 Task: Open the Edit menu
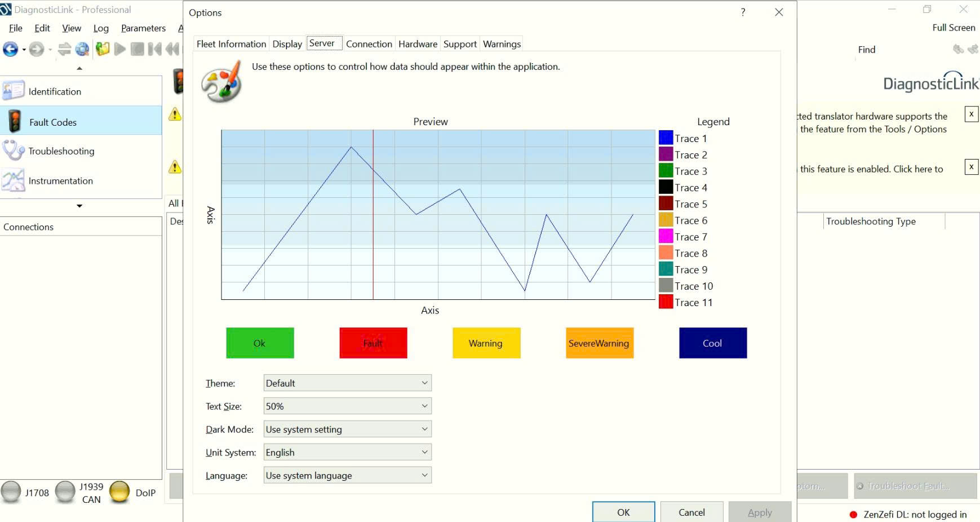[x=42, y=28]
